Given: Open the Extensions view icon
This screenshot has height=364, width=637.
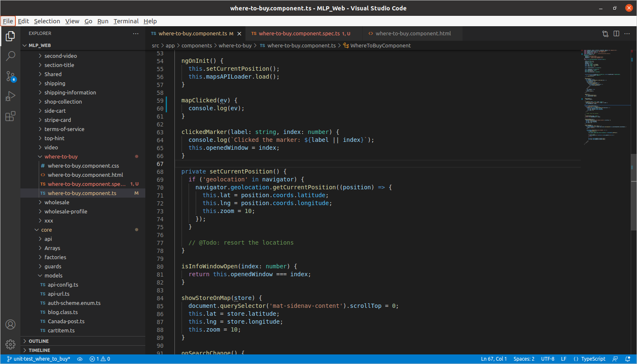Looking at the screenshot, I should click(10, 116).
